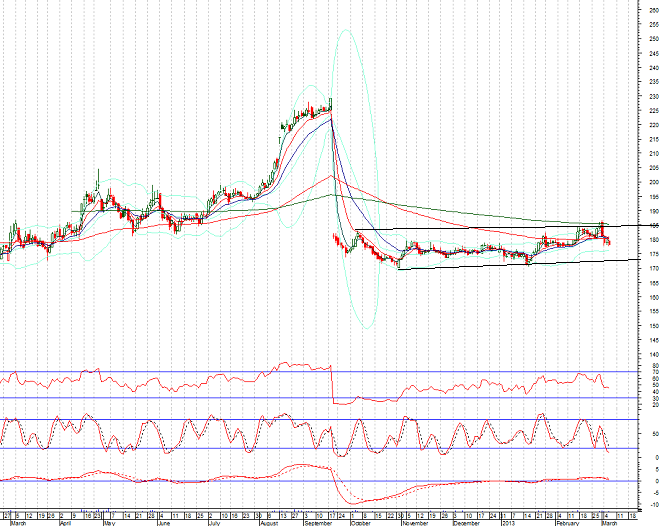Select the December label on the date axis
This screenshot has width=660, height=526.
pyautogui.click(x=466, y=522)
